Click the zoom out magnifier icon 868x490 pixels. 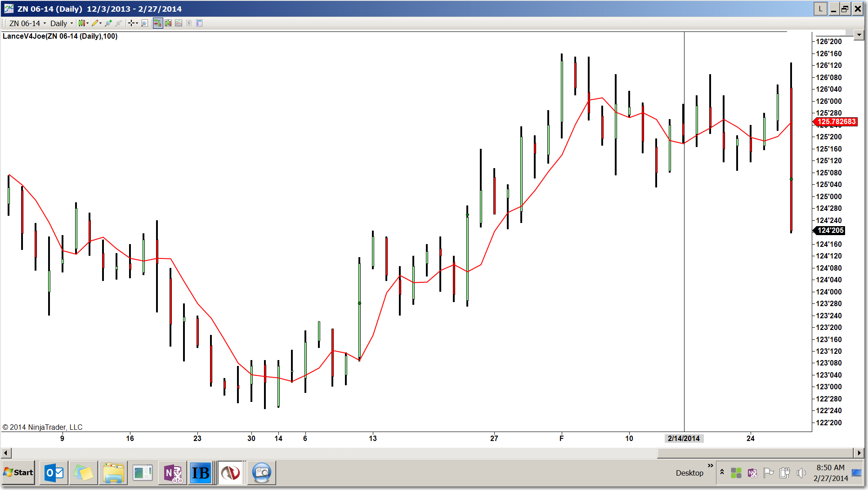coord(119,23)
